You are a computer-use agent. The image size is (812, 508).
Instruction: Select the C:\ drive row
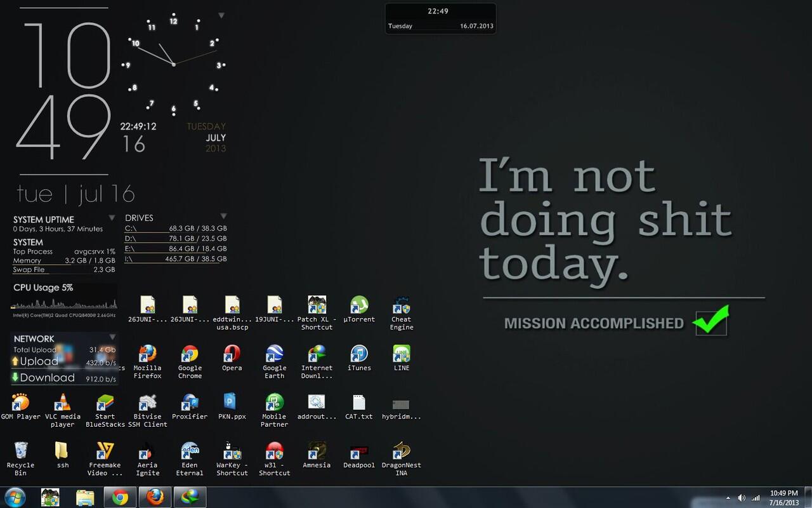tap(176, 229)
